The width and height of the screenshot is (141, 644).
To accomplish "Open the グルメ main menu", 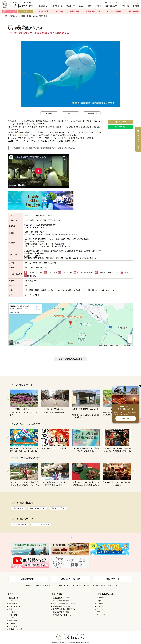I will (81, 6).
